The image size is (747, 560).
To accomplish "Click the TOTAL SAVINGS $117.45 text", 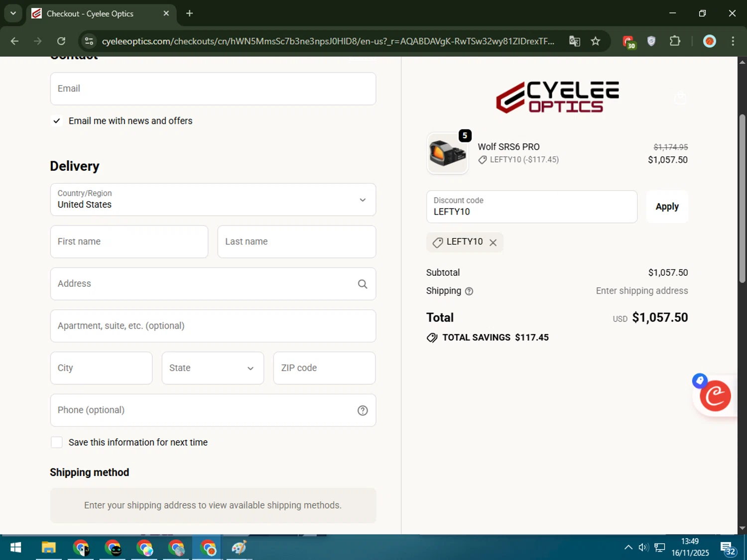I will click(x=496, y=338).
